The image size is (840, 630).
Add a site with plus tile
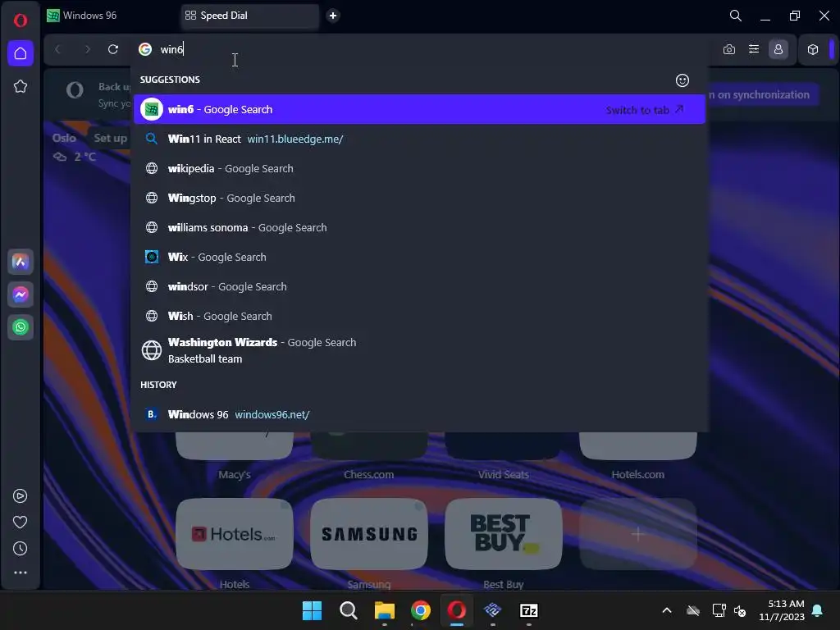(638, 534)
